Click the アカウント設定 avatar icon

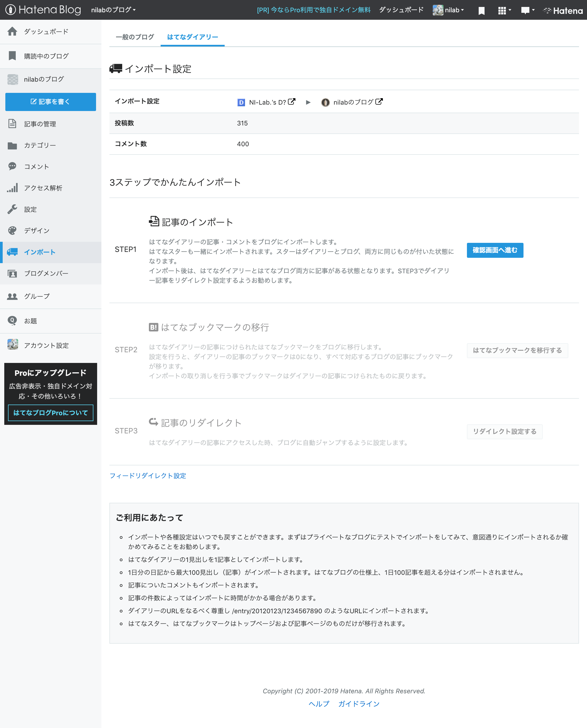(x=13, y=345)
